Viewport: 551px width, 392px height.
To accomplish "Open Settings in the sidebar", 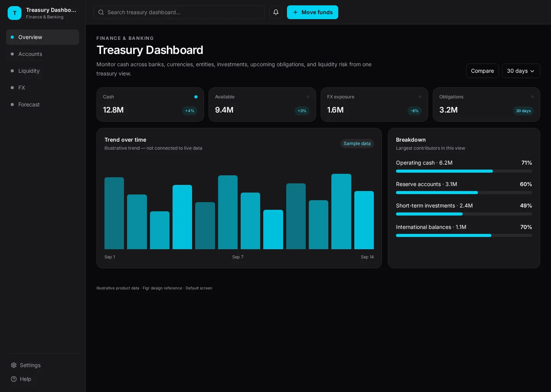I will click(x=42, y=365).
